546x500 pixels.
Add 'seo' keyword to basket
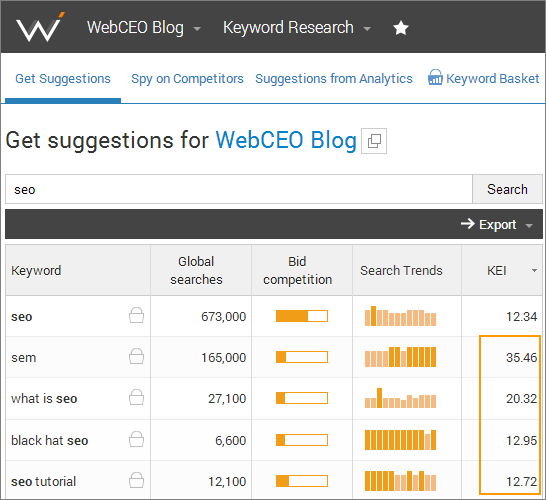coord(136,315)
